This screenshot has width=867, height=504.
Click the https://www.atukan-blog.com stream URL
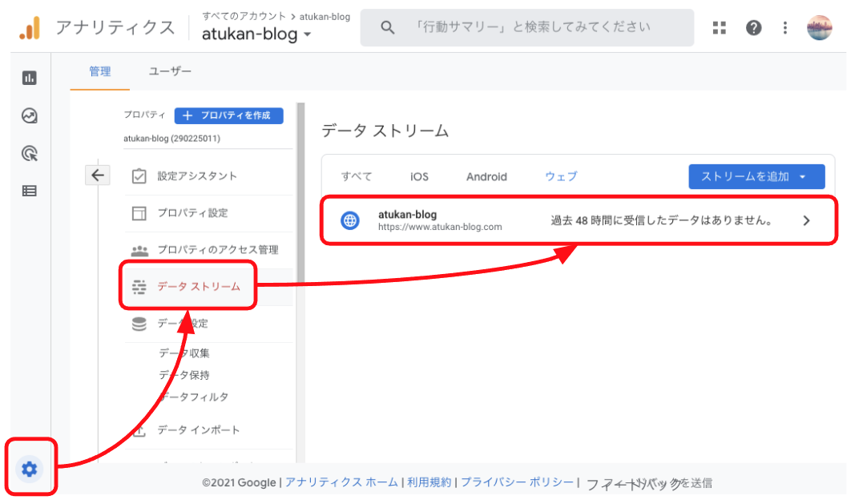440,227
